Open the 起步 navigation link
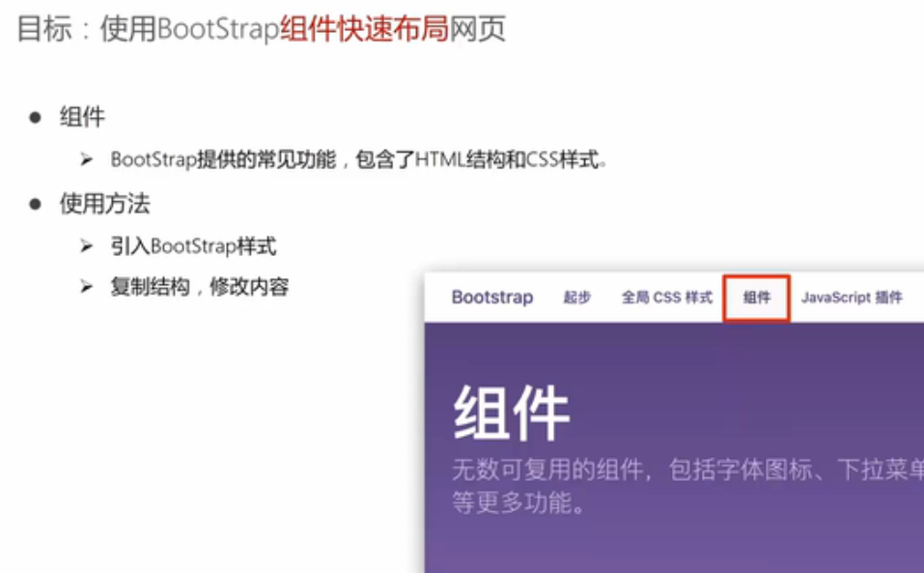This screenshot has height=573, width=924. tap(576, 298)
